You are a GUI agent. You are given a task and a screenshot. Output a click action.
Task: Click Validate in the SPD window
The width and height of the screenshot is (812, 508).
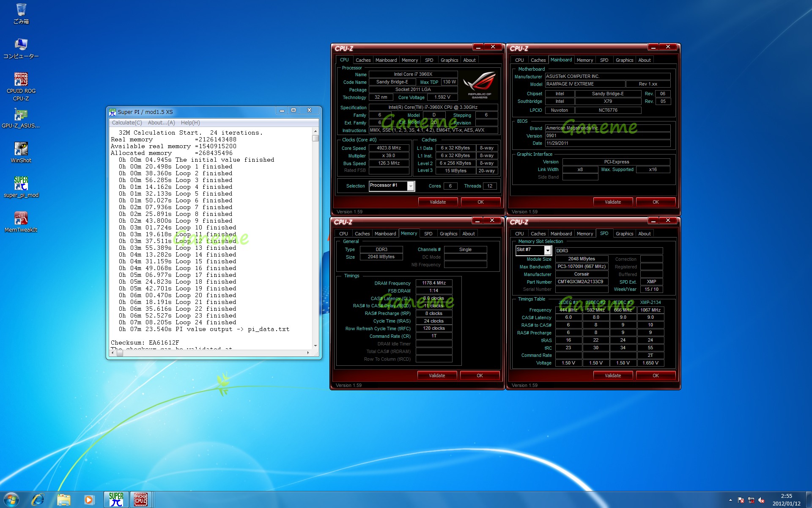click(613, 375)
